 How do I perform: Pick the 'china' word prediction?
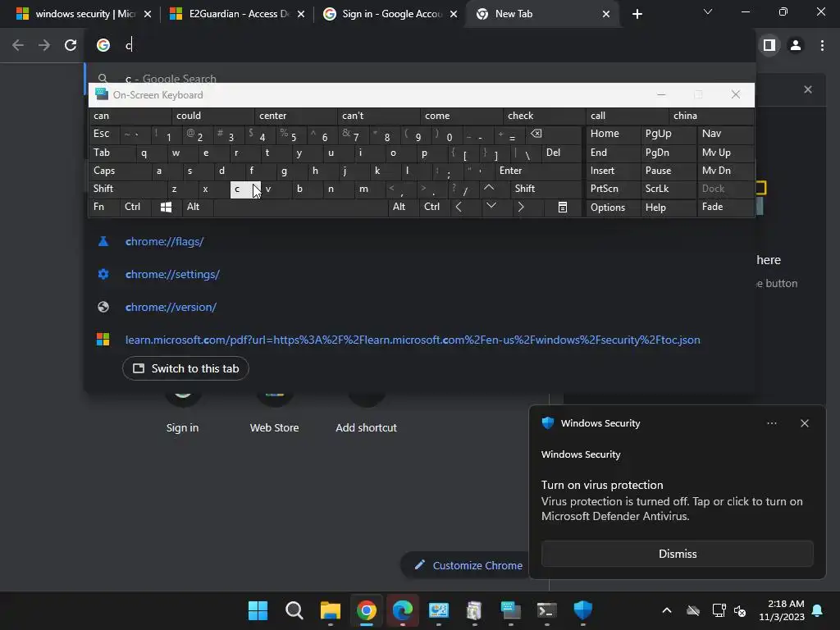[x=711, y=116]
